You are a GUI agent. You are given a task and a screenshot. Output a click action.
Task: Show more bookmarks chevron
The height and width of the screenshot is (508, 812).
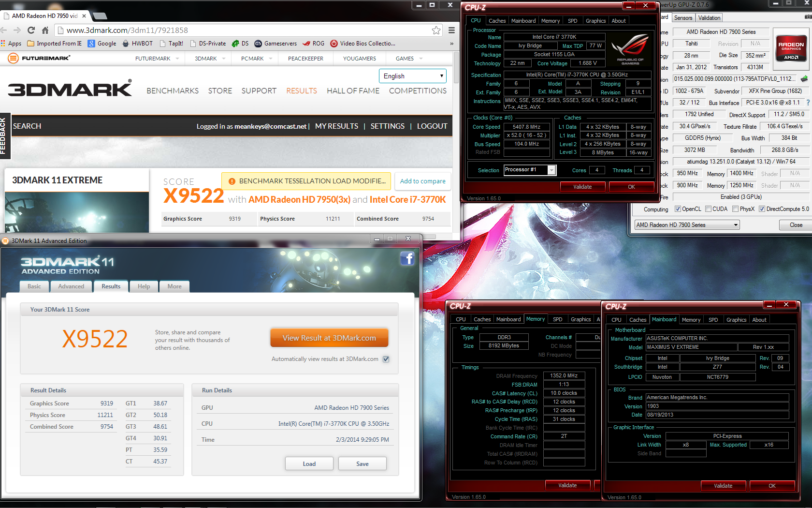point(452,44)
